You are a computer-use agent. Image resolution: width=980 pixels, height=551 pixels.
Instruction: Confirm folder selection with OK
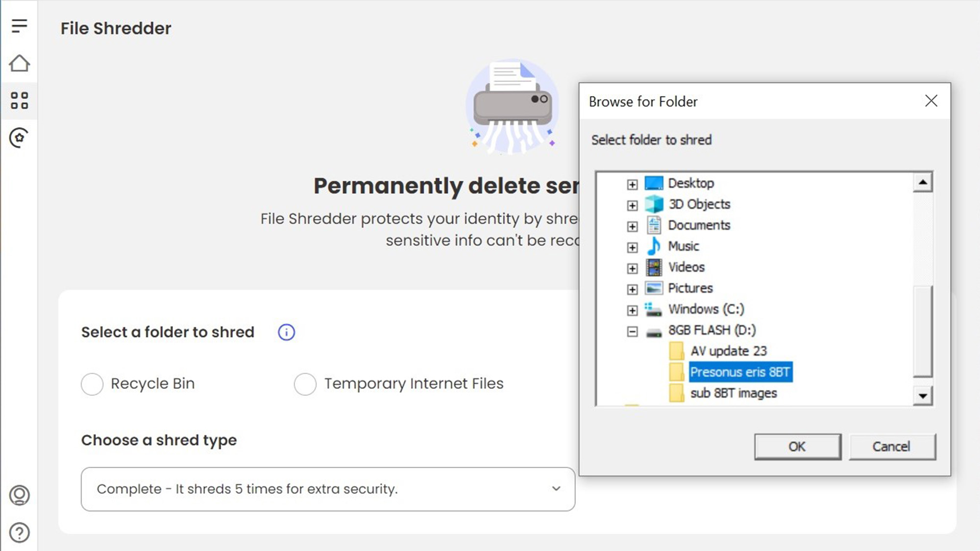click(797, 447)
